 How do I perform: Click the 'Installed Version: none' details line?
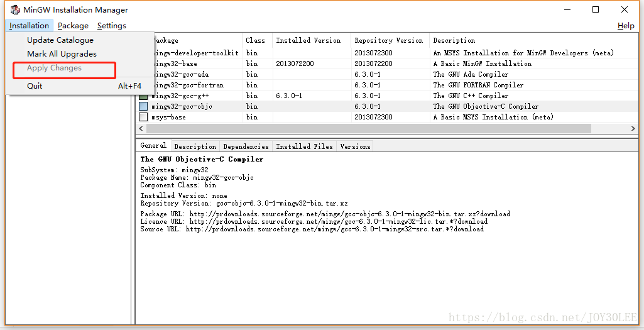tap(183, 196)
